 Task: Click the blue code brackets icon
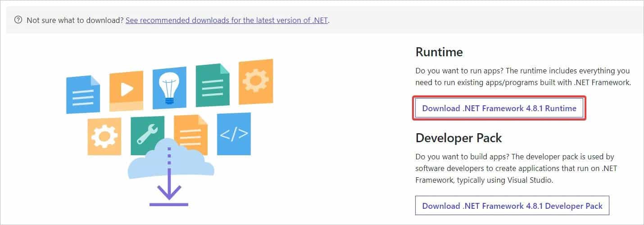tap(234, 134)
